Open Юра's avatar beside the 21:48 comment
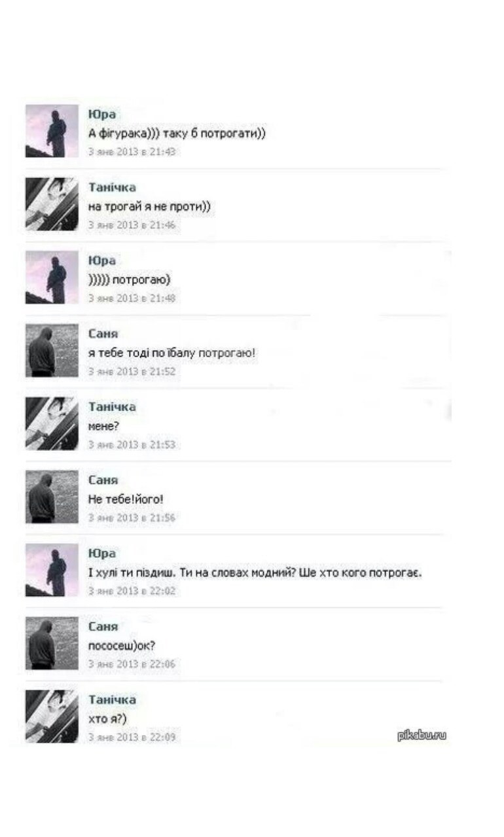This screenshot has width=504, height=837. click(52, 277)
